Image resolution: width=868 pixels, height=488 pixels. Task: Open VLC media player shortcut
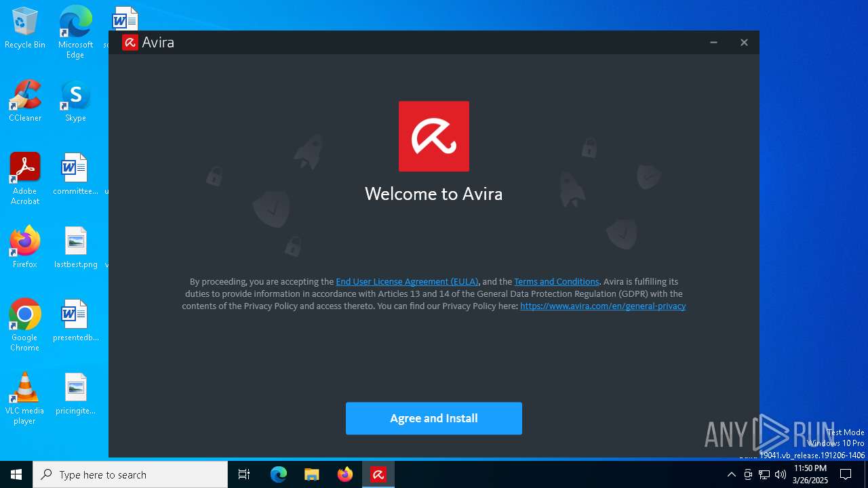[25, 399]
